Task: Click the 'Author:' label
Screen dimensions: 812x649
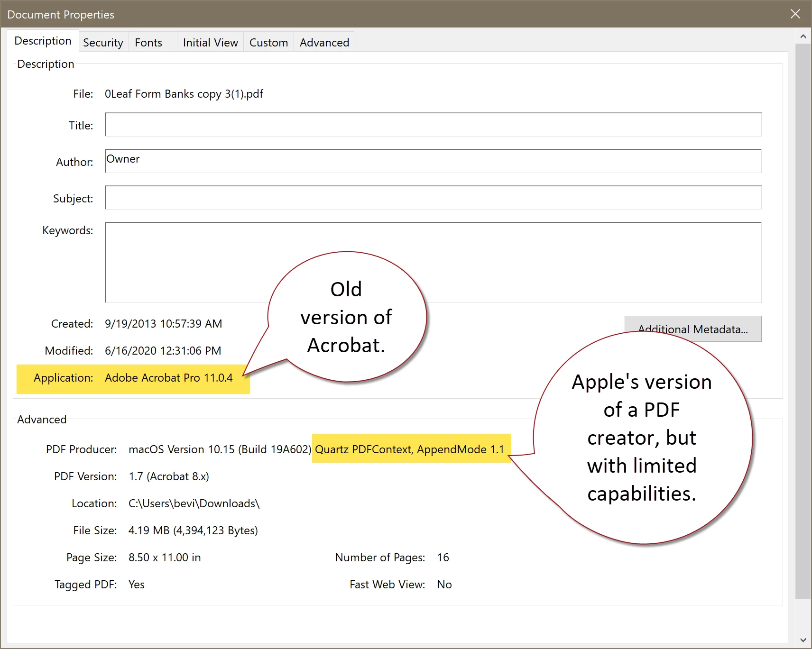Action: click(74, 162)
